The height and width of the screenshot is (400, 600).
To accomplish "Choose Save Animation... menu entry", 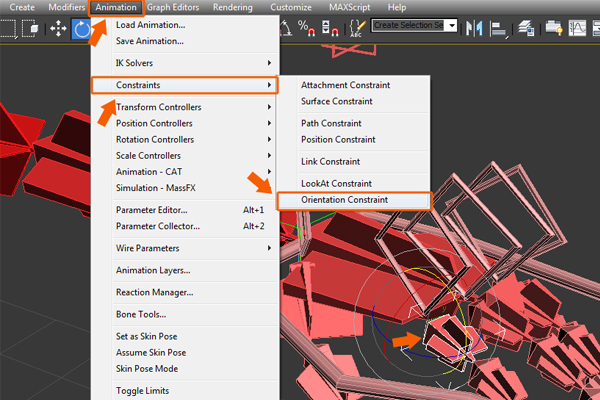I will click(x=185, y=41).
